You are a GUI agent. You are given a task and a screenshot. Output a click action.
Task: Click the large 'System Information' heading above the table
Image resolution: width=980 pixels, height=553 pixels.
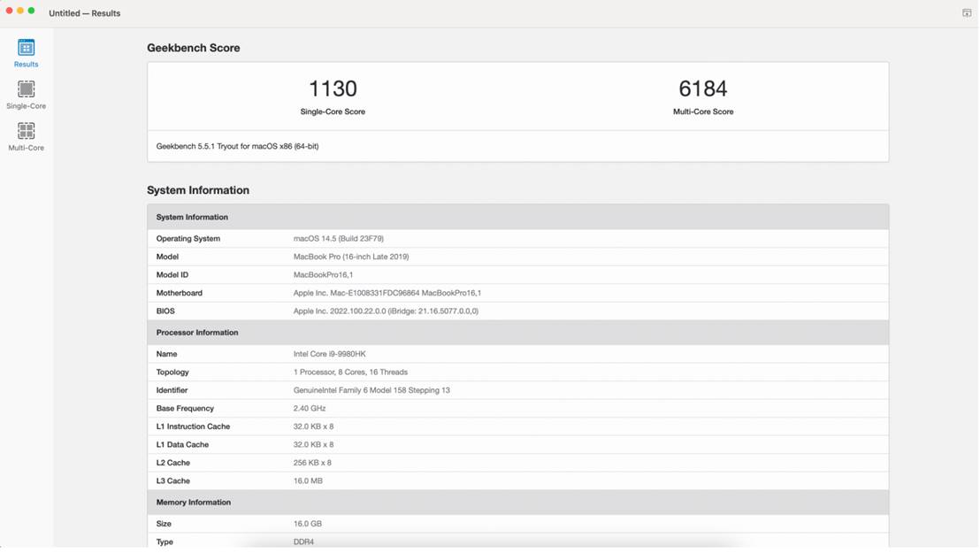pos(198,190)
